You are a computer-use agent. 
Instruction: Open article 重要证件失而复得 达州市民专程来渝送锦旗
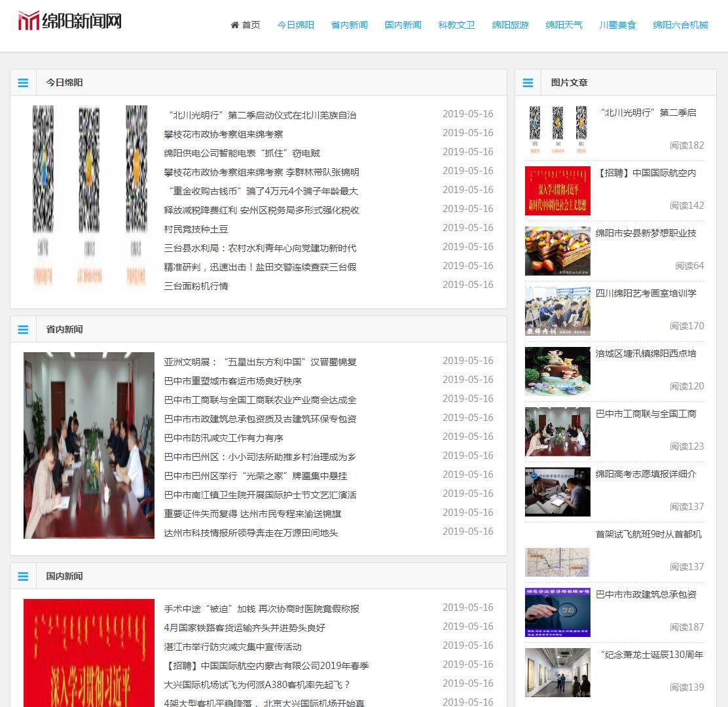(253, 515)
